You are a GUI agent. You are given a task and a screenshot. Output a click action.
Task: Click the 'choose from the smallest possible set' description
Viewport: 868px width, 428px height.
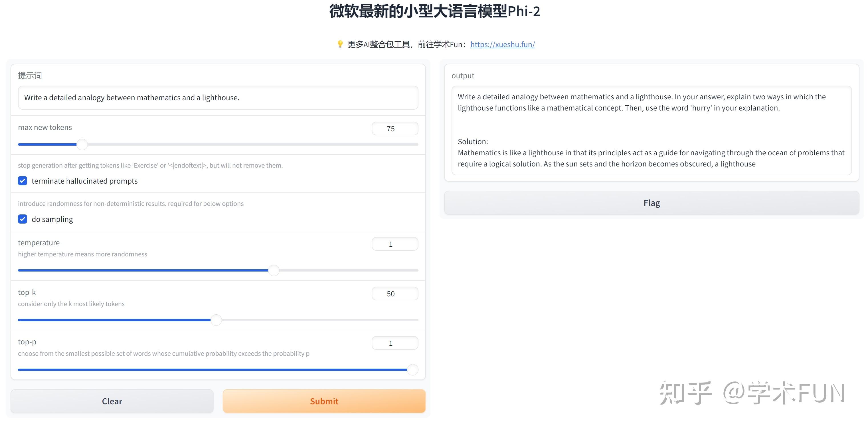164,353
